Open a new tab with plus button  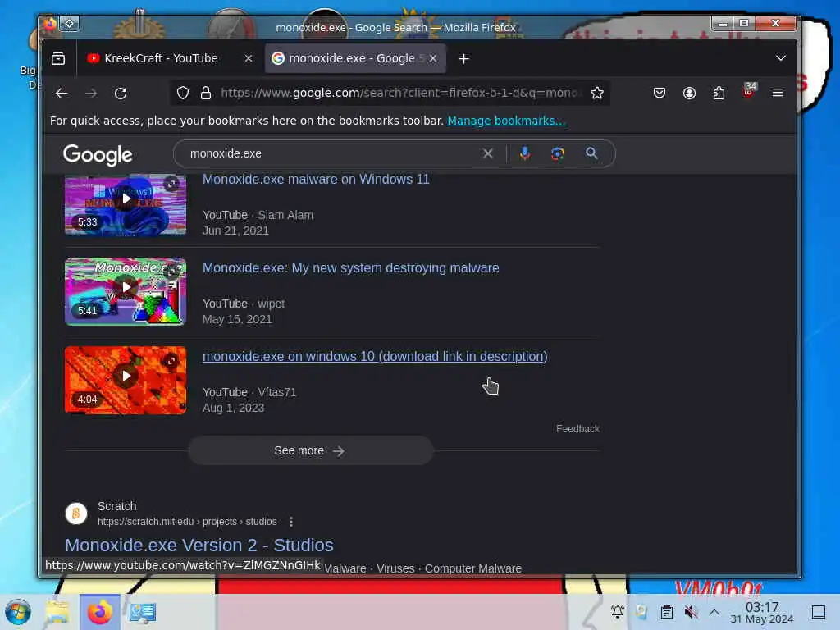(x=464, y=59)
